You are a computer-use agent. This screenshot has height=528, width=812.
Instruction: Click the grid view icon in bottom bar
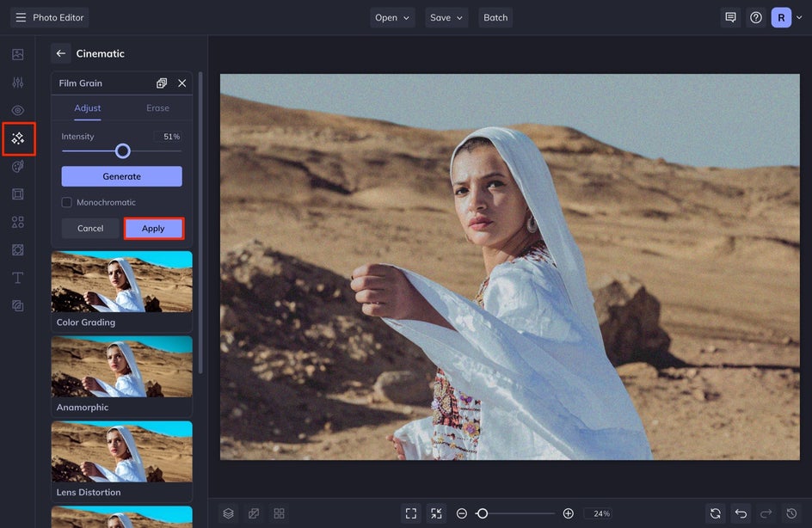279,513
